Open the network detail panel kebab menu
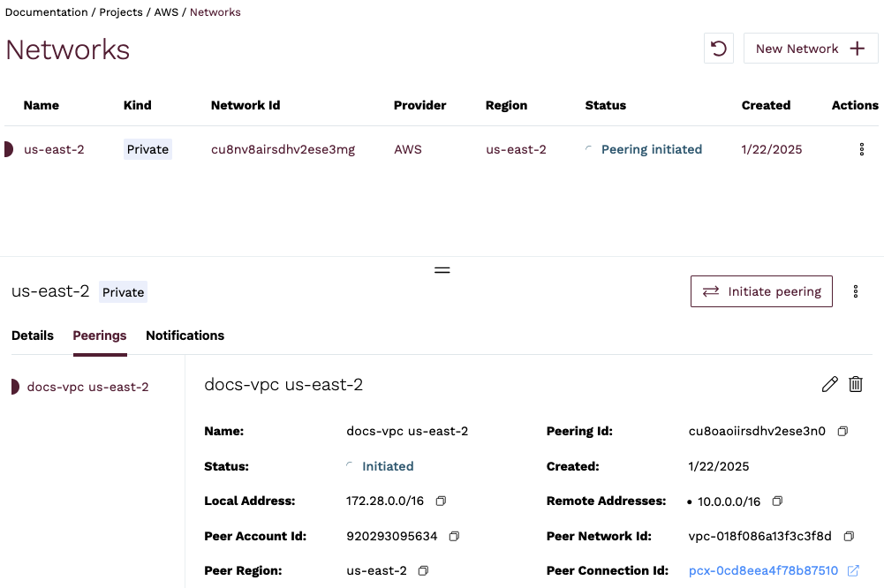The height and width of the screenshot is (588, 884). [x=855, y=291]
